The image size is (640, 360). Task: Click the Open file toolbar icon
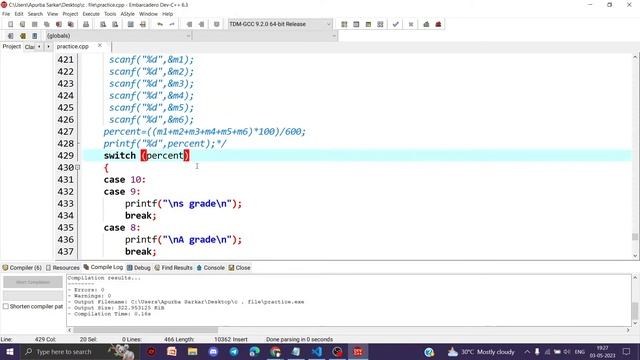(22, 24)
